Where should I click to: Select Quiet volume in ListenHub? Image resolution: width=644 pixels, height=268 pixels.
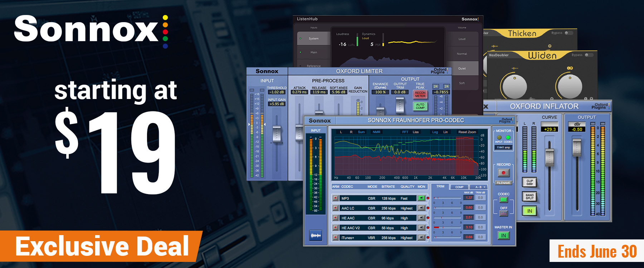coord(462,68)
